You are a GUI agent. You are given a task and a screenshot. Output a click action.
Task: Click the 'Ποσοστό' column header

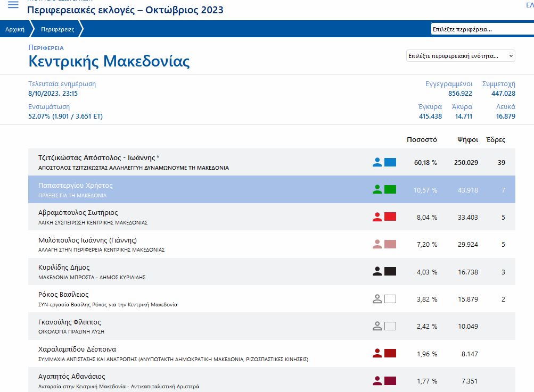pyautogui.click(x=422, y=140)
